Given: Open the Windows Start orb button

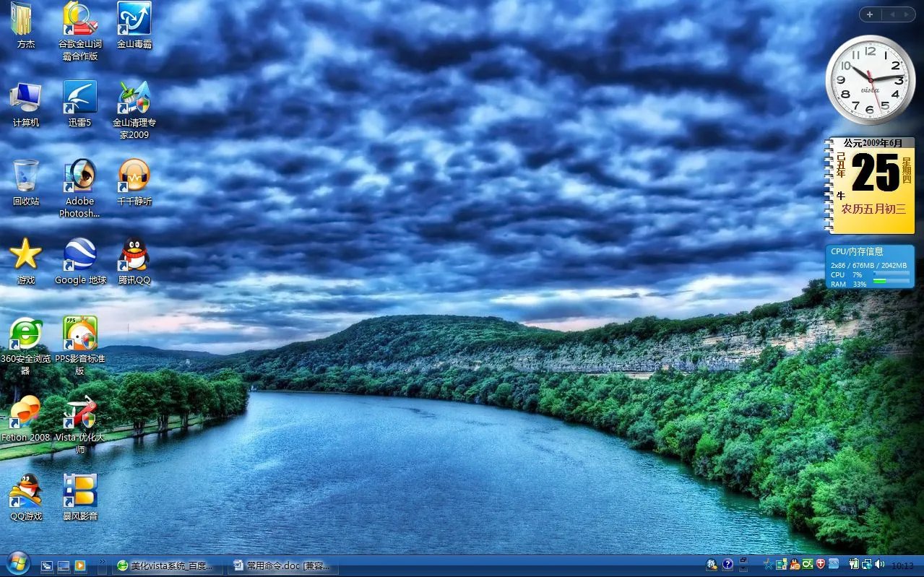Looking at the screenshot, I should click(17, 563).
